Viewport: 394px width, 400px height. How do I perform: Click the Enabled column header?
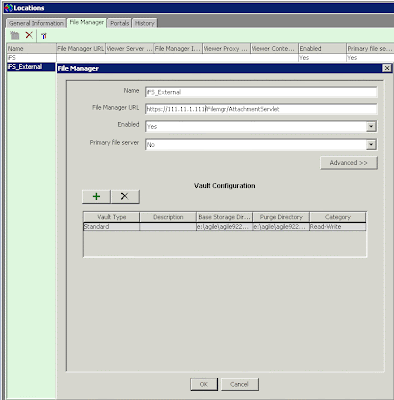click(322, 48)
